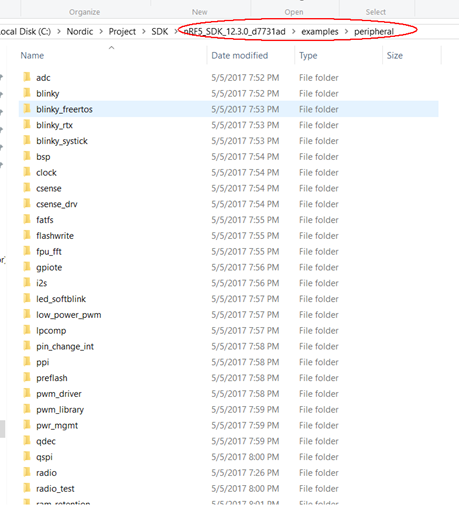Click the qspi folder icon

(27, 457)
